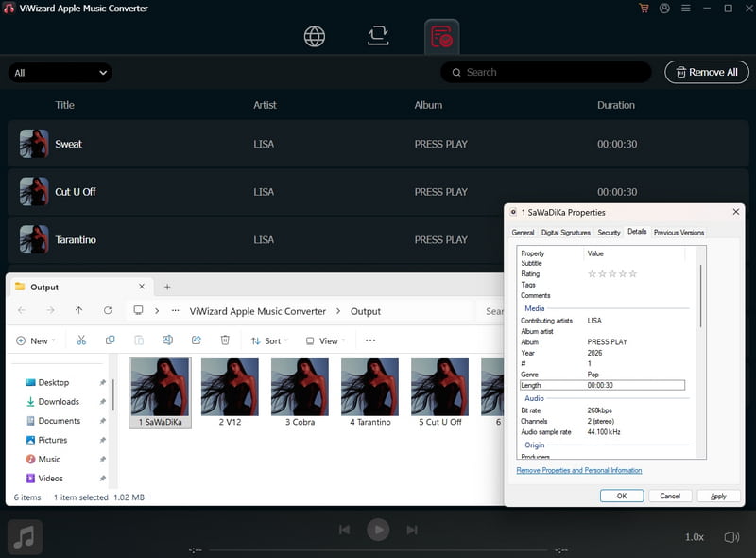
Task: Select the 4 Tarantino file
Action: (369, 392)
